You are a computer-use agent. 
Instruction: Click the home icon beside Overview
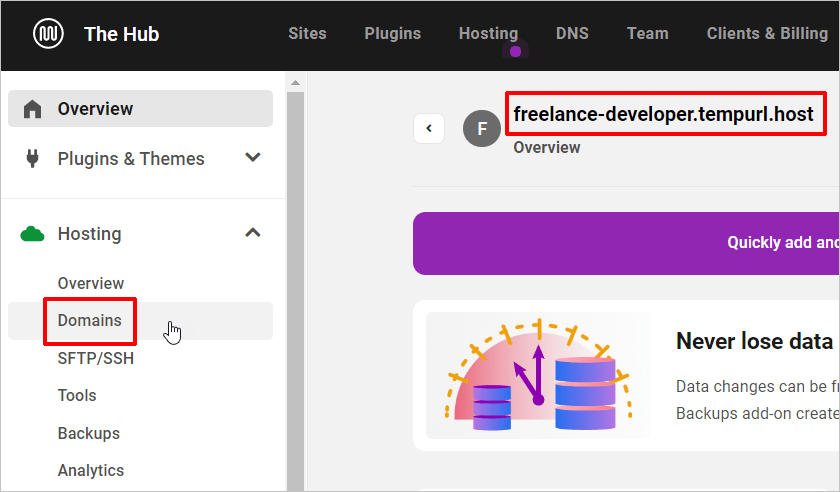coord(32,109)
